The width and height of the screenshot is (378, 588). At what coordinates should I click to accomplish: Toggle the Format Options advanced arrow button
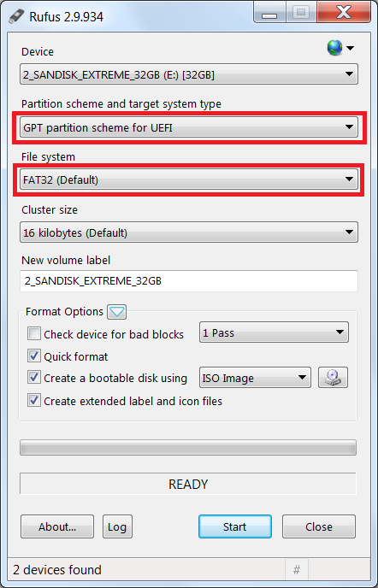point(117,312)
